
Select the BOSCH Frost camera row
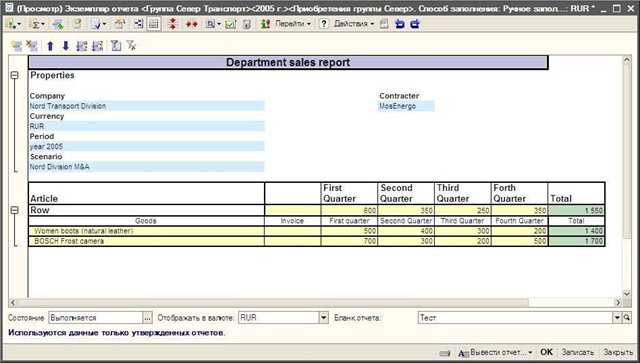[x=147, y=241]
